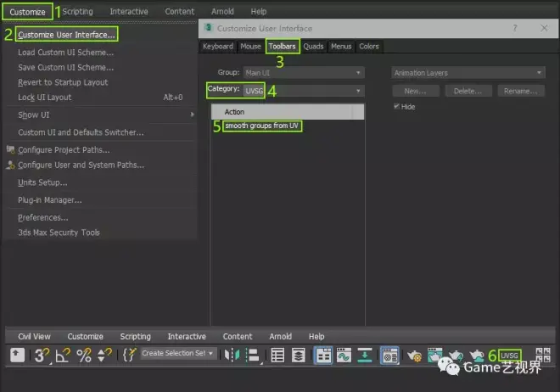The width and height of the screenshot is (560, 392).
Task: Toggle the Percent Snap tool
Action: pos(84,356)
